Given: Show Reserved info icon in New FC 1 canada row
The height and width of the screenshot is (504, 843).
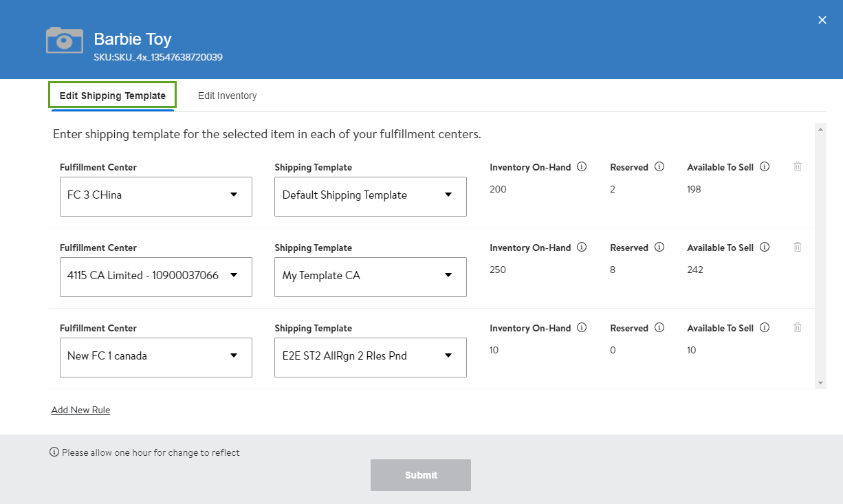Looking at the screenshot, I should click(659, 327).
